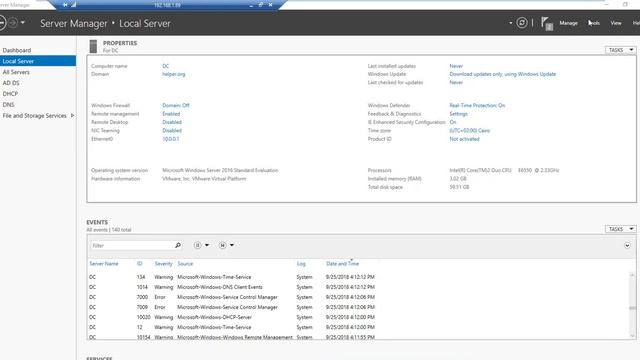Open the Properties TASKS dropdown
The image size is (640, 360).
tap(620, 50)
